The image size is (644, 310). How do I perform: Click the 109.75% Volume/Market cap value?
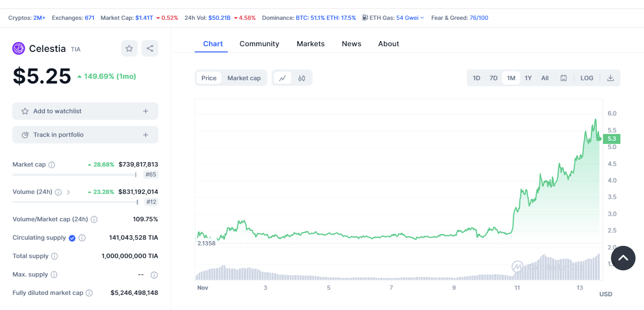[x=146, y=219]
